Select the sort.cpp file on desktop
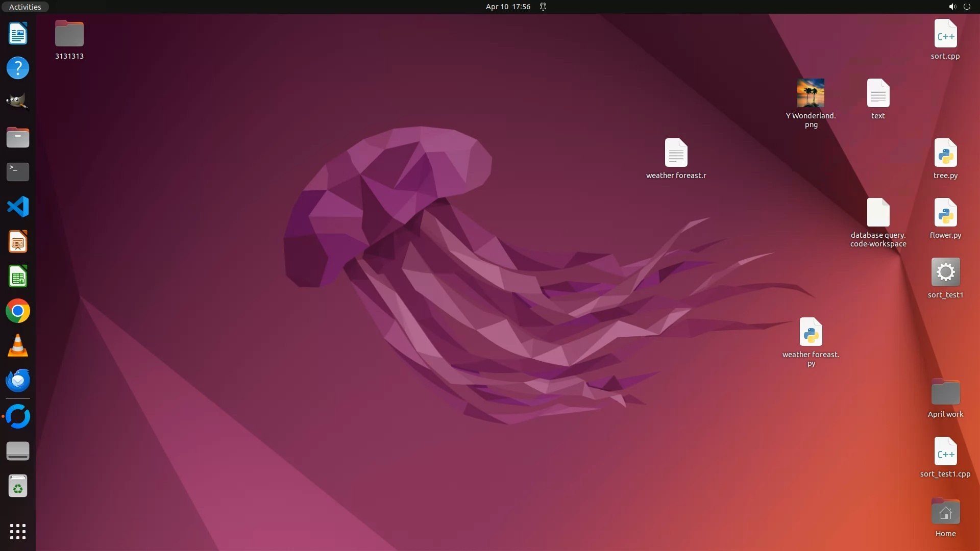Image resolution: width=980 pixels, height=551 pixels. coord(945,34)
